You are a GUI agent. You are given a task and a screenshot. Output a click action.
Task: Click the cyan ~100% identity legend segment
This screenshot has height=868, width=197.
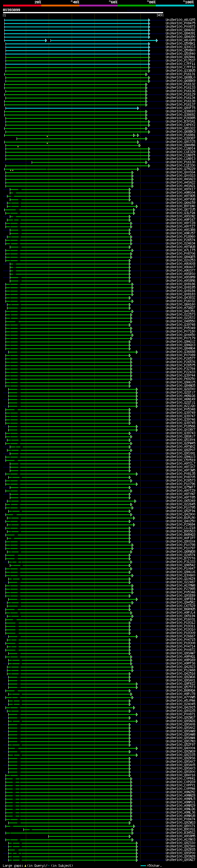[175, 6]
